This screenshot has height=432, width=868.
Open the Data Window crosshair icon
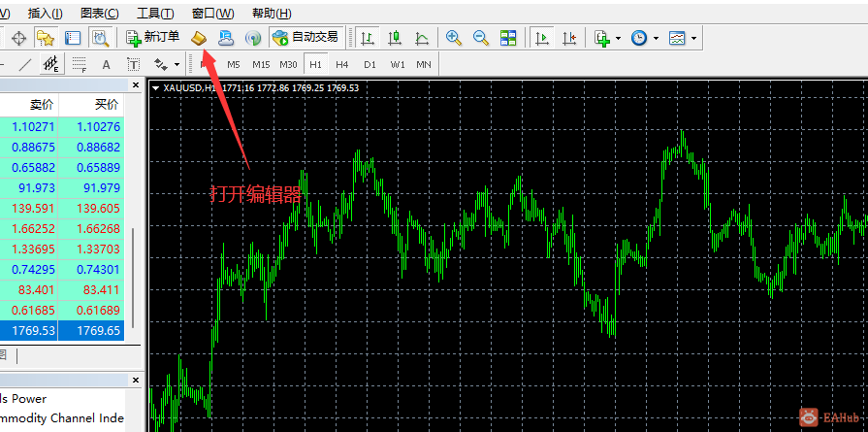click(x=18, y=38)
